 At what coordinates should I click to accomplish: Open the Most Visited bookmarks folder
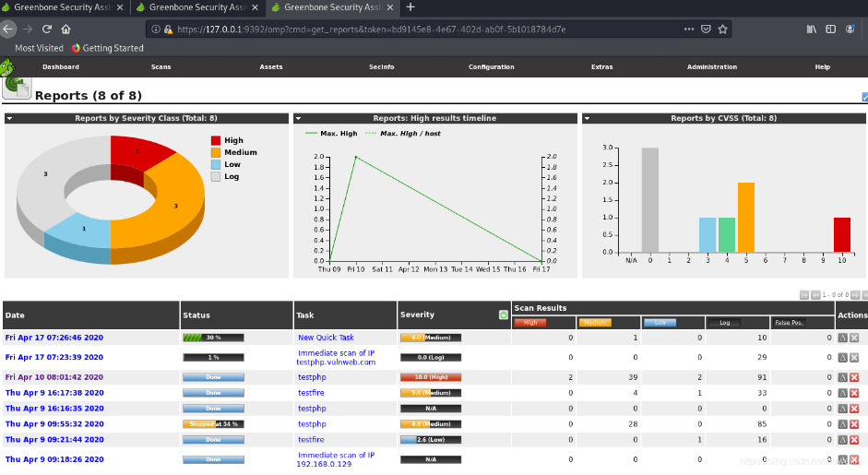tap(39, 48)
